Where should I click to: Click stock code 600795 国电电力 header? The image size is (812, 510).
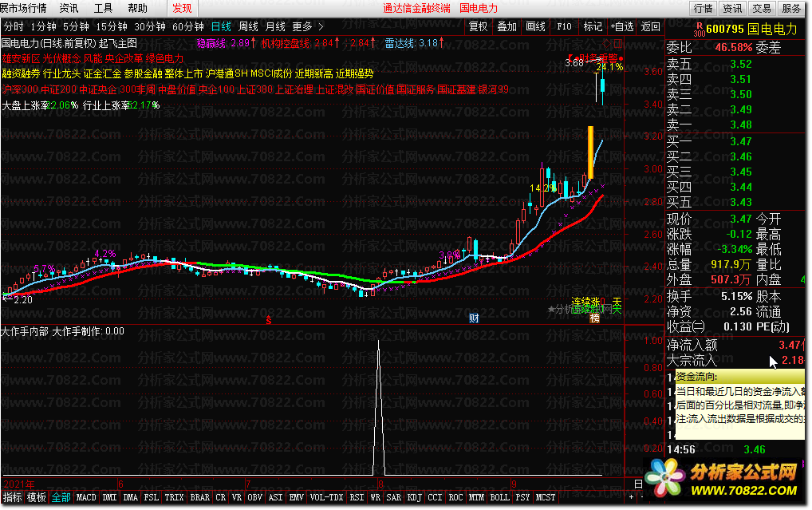[751, 30]
